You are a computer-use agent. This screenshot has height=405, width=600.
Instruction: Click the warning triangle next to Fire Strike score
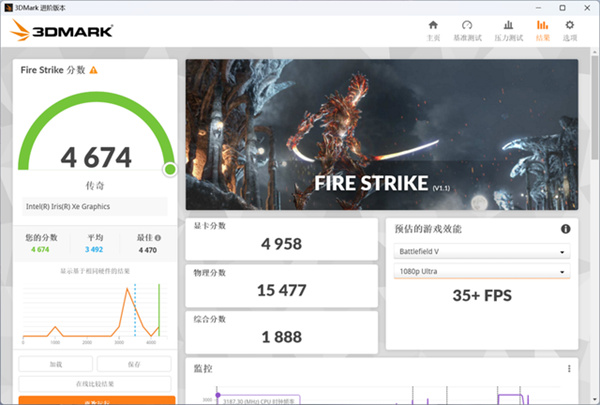point(93,70)
